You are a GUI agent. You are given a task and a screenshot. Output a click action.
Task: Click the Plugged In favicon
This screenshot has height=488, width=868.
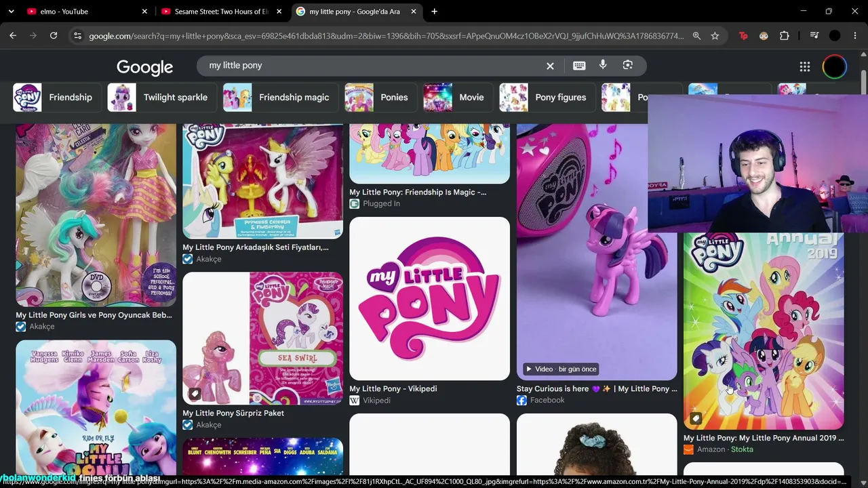(x=354, y=203)
